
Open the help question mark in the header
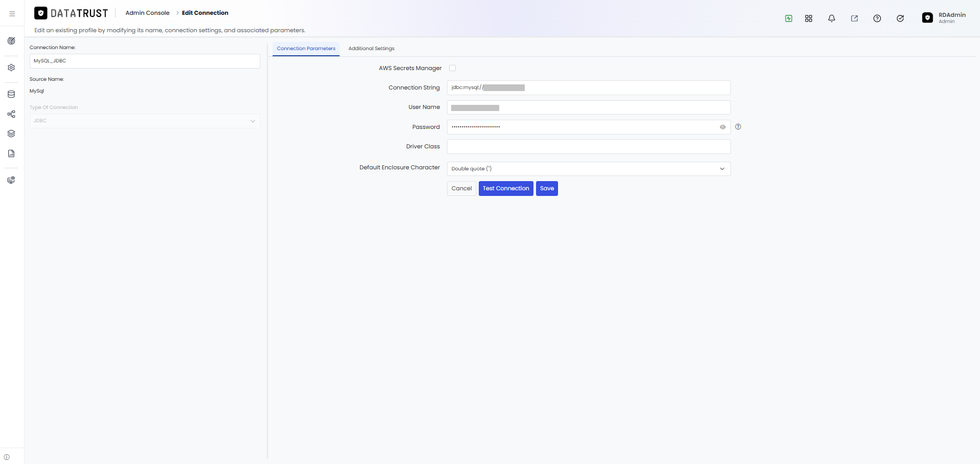coord(877,18)
